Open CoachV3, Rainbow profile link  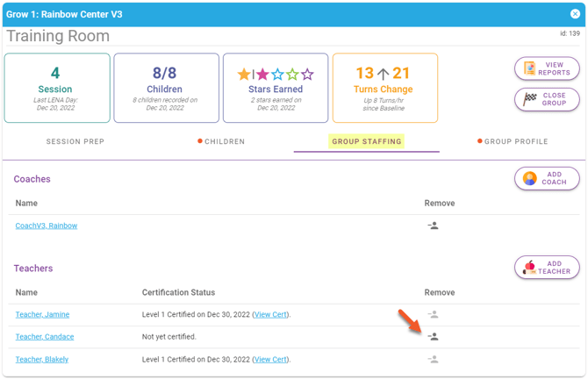point(47,226)
